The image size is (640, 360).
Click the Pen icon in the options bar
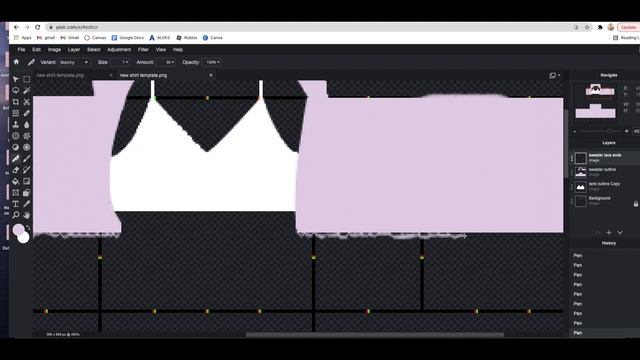point(31,62)
